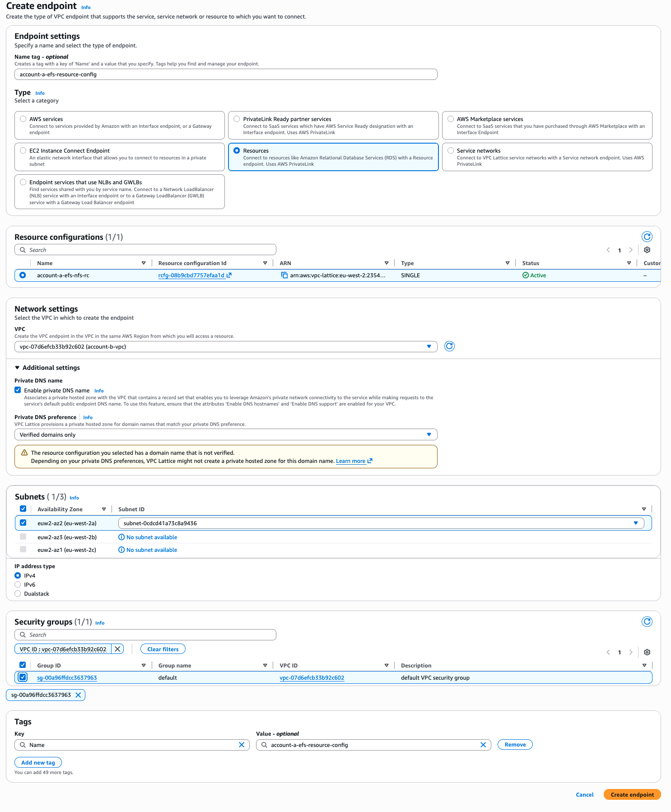Click the Name tag input field
Screen dimensions: 671x812
[x=226, y=75]
